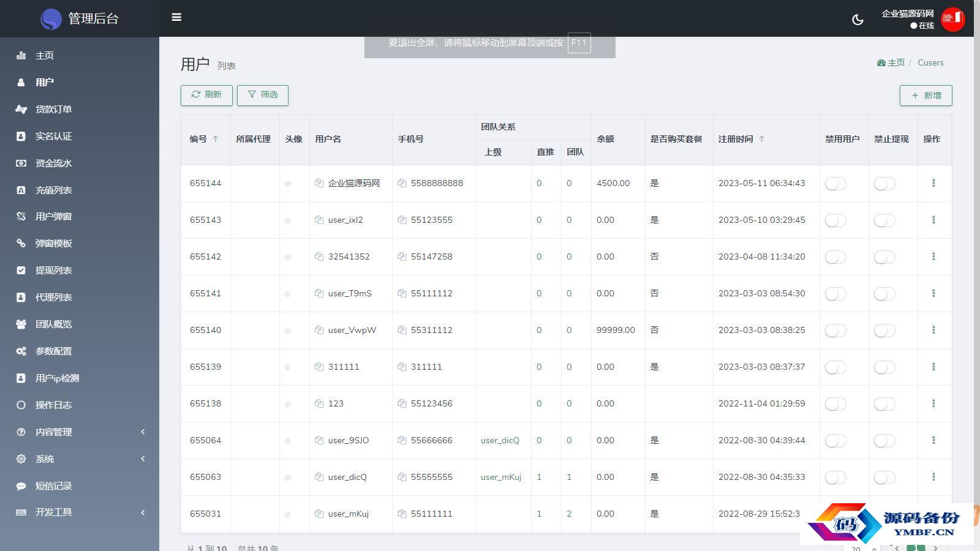Go to 主页 via breadcrumb link

891,62
